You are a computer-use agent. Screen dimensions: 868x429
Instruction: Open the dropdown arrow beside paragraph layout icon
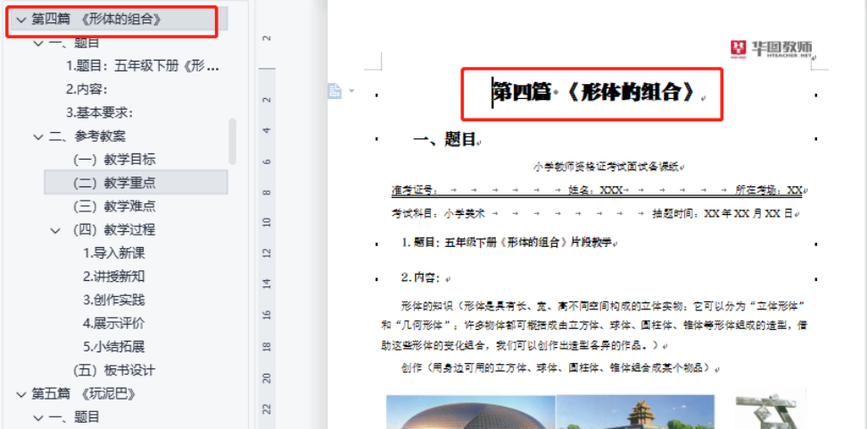[351, 91]
